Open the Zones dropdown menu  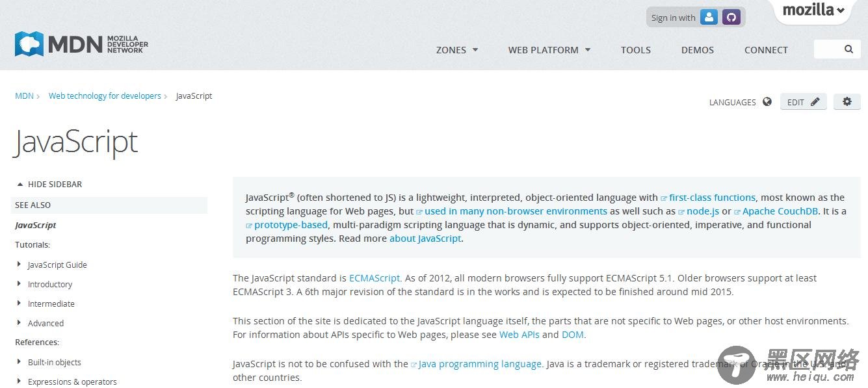pyautogui.click(x=457, y=50)
